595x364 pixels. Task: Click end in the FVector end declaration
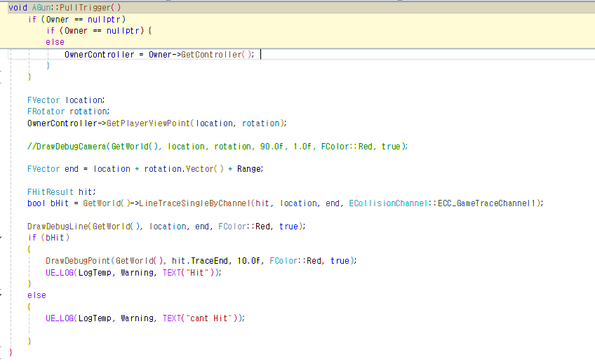72,169
